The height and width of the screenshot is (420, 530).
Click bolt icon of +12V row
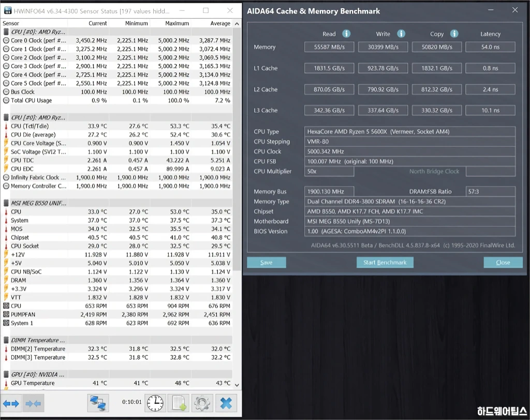(6, 254)
